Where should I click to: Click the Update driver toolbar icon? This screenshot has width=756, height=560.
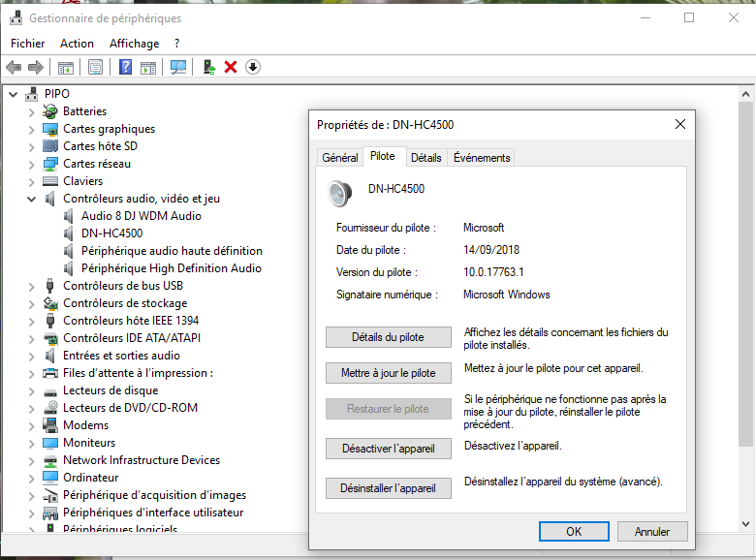point(208,67)
